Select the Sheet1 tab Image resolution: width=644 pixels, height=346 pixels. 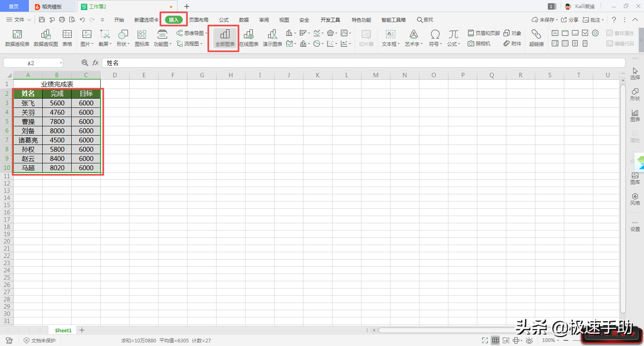point(63,330)
